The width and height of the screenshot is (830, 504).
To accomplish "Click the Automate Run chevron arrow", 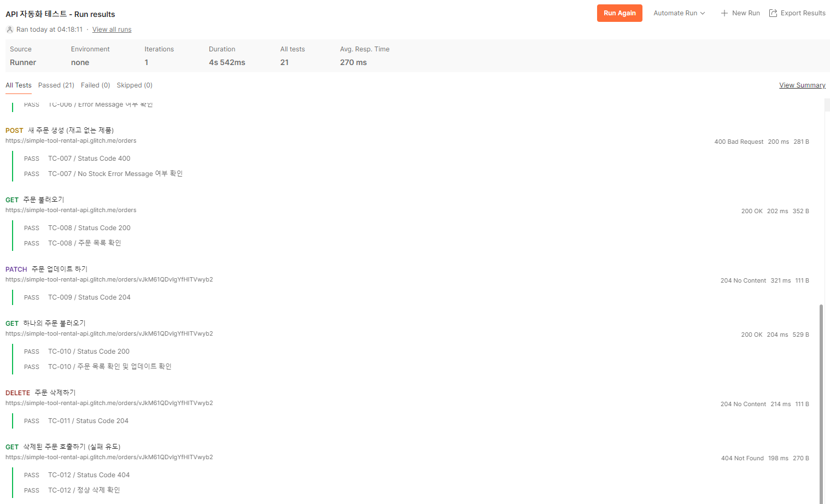I will (703, 13).
